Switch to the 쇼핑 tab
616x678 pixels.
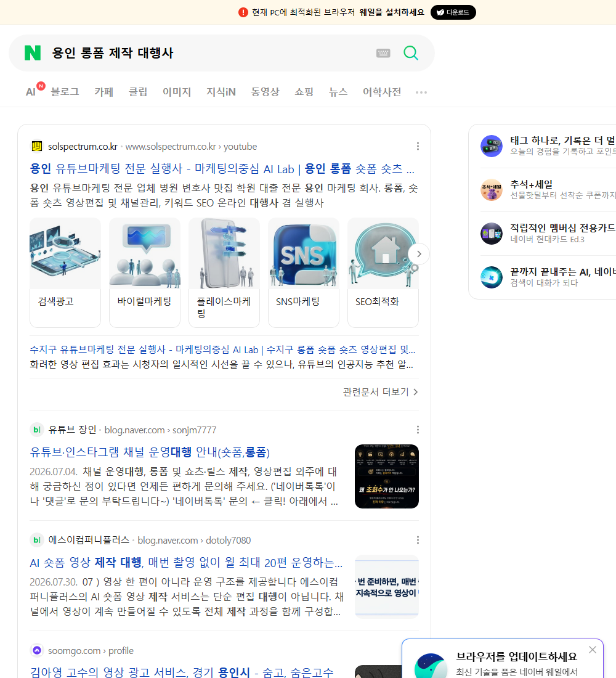[x=304, y=92]
